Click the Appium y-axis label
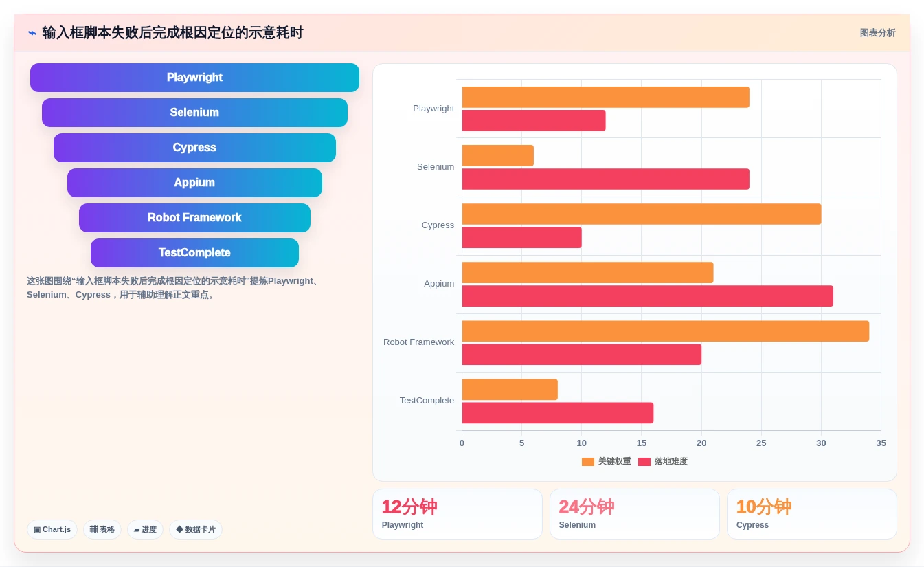 439,284
